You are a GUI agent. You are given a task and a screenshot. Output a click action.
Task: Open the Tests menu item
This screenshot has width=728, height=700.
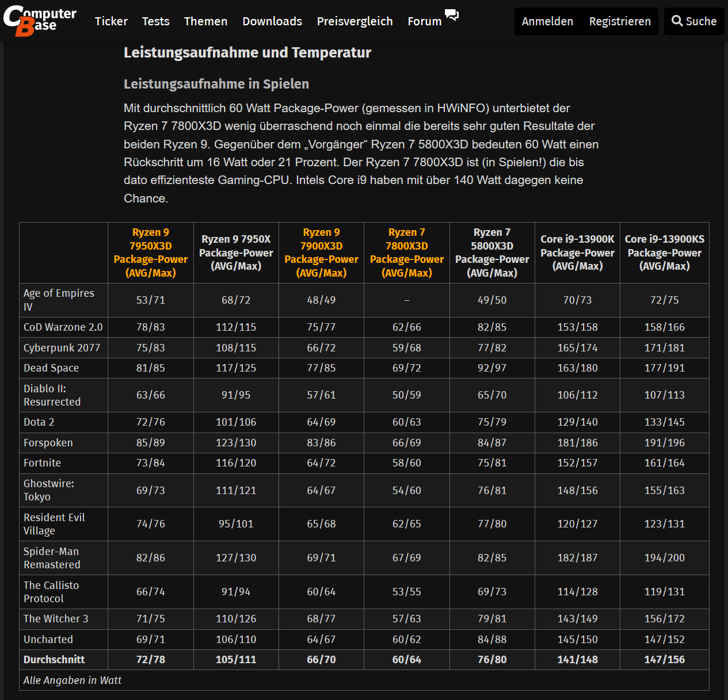click(155, 21)
